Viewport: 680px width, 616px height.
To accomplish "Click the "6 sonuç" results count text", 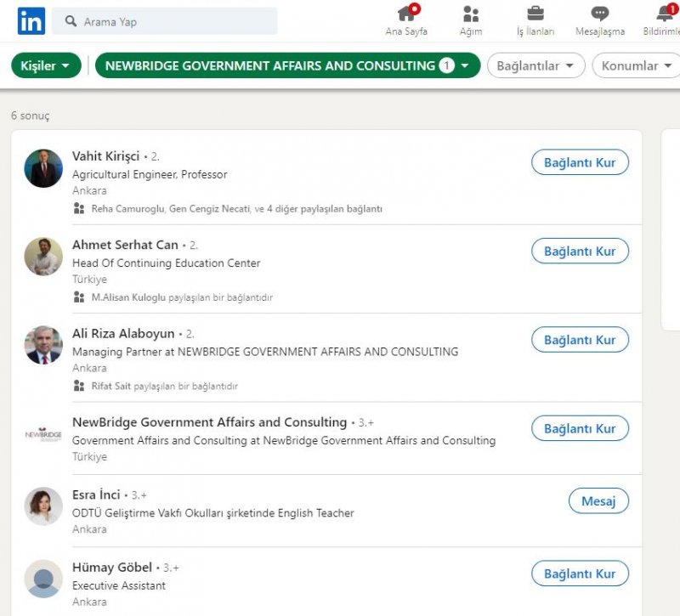I will (x=31, y=116).
